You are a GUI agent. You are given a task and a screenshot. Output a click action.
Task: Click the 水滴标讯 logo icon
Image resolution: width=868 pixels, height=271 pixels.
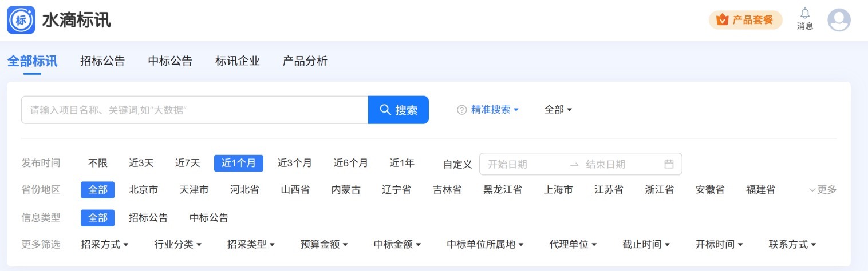pos(21,20)
